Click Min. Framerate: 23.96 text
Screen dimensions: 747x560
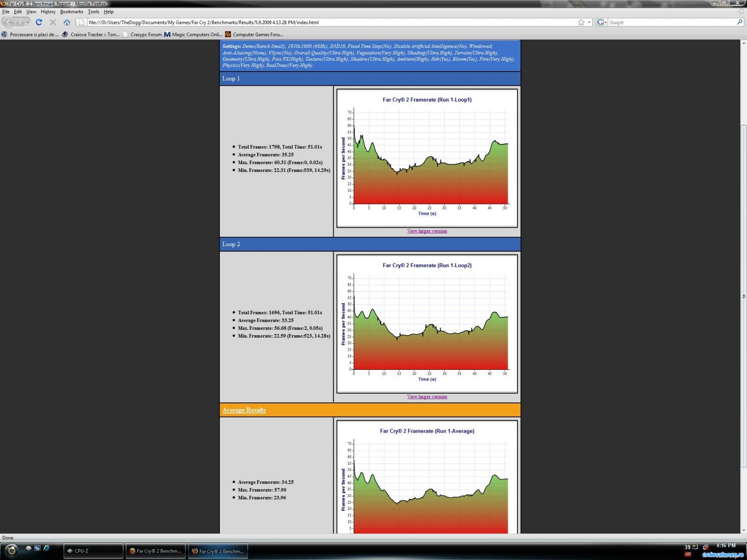pyautogui.click(x=262, y=498)
